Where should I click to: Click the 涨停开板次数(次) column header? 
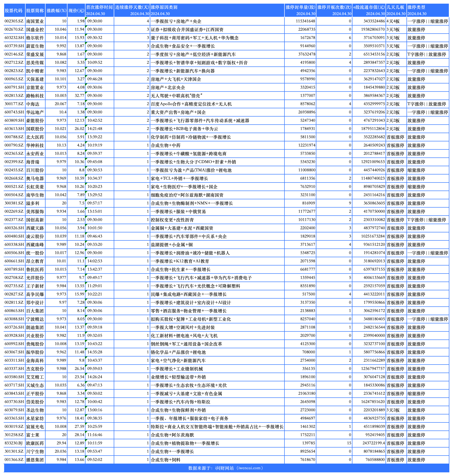tap(334, 10)
